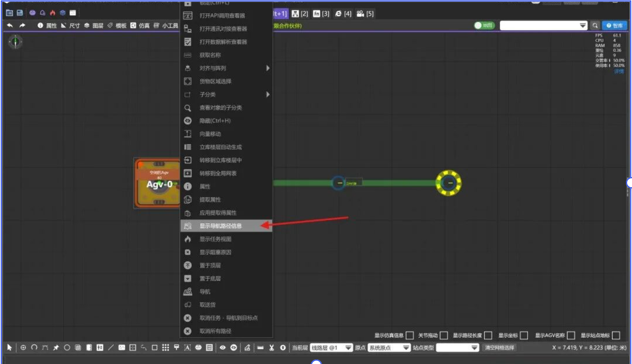
Task: Enable the 显示坐标 checkbox
Action: (524, 335)
